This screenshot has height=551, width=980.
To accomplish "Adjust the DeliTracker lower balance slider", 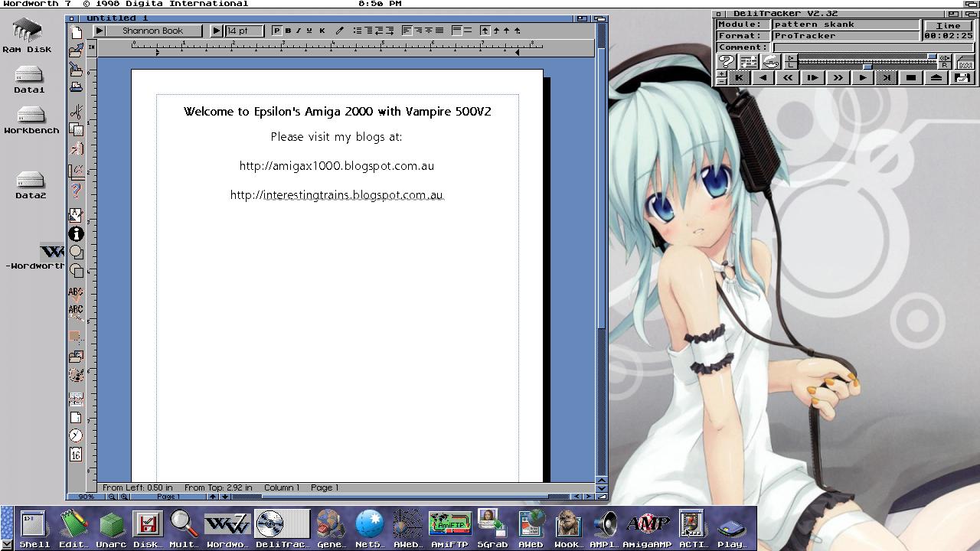I will click(867, 67).
